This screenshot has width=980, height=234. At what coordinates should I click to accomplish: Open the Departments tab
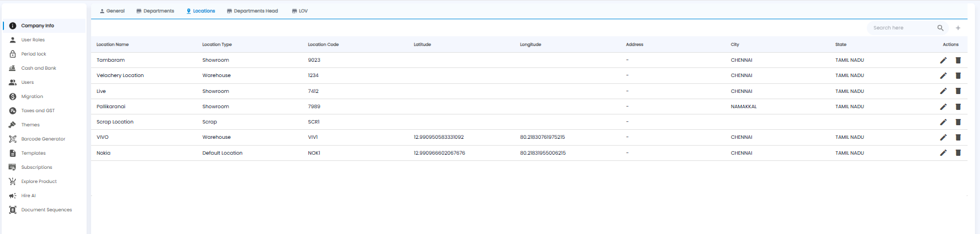click(x=155, y=11)
